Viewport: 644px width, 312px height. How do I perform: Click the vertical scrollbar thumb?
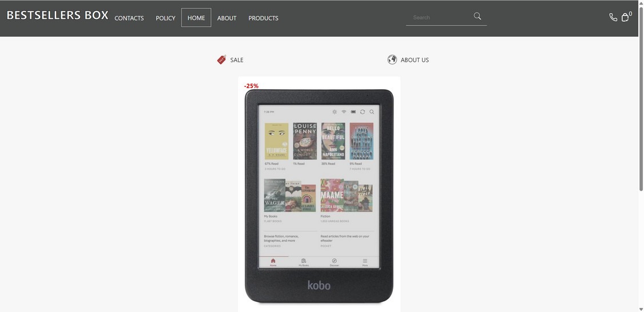click(x=641, y=98)
